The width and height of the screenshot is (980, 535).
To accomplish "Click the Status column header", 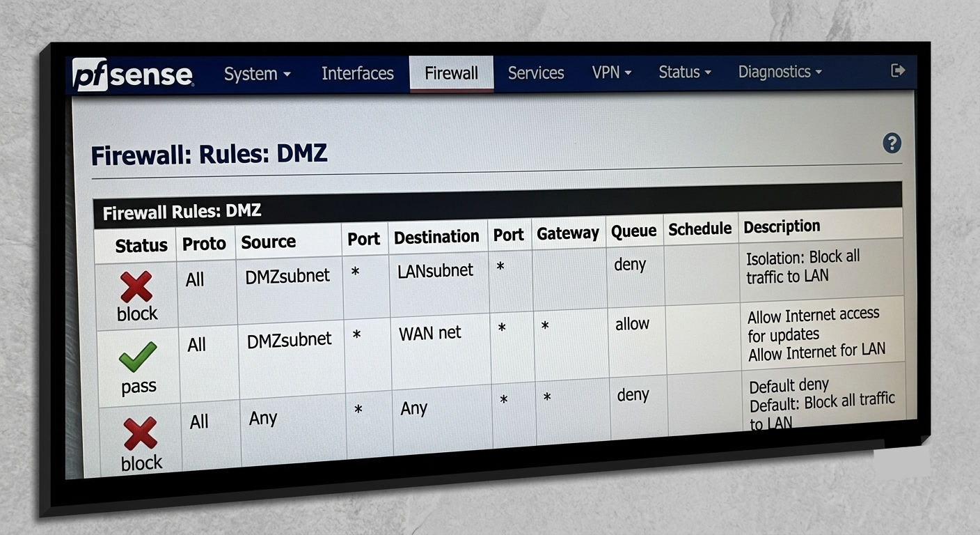I will tap(141, 245).
